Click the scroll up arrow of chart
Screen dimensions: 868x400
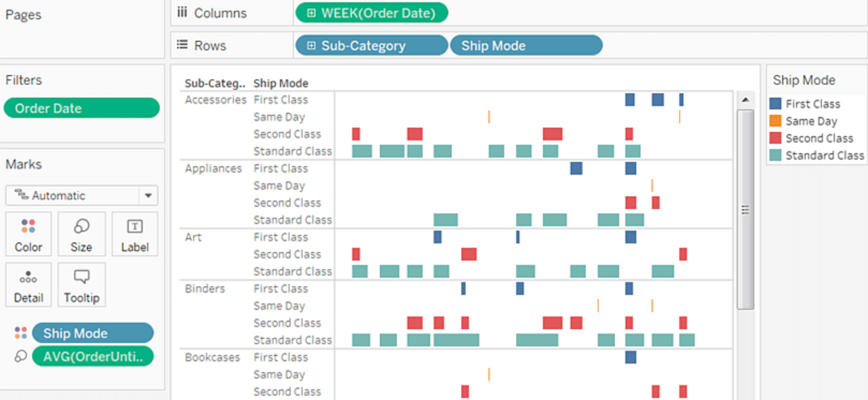tap(745, 100)
